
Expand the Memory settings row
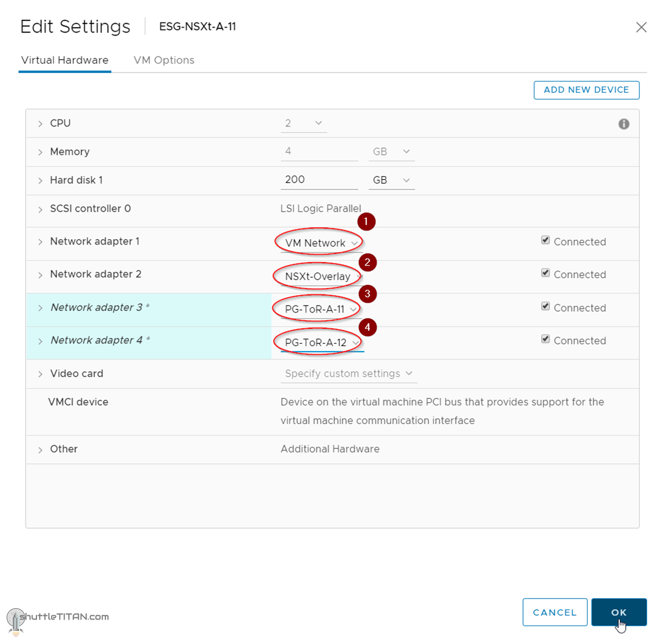click(40, 152)
